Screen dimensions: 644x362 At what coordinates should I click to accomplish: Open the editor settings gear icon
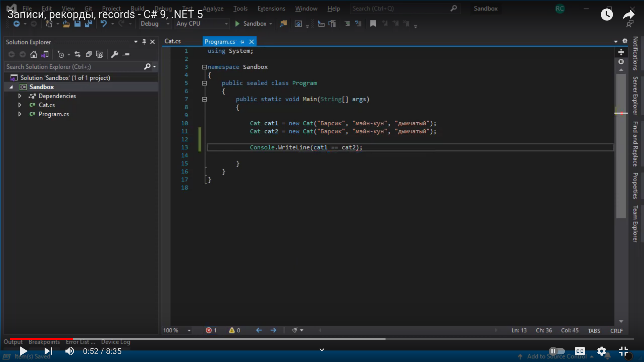(x=625, y=41)
